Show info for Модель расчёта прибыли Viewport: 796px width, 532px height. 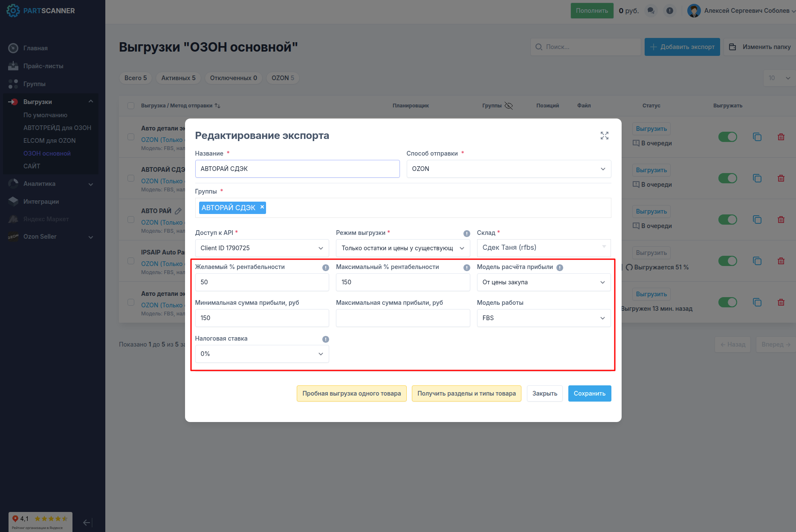(x=560, y=268)
